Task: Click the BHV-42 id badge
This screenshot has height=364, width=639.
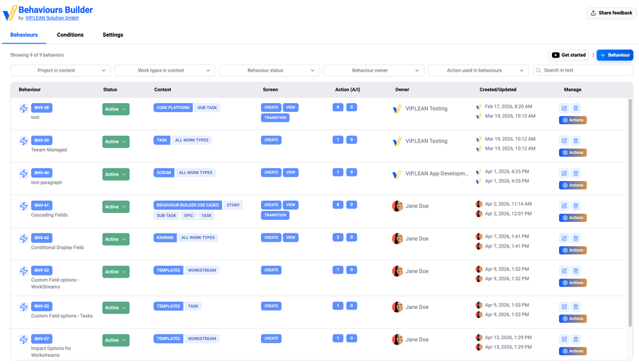Action: click(x=42, y=237)
